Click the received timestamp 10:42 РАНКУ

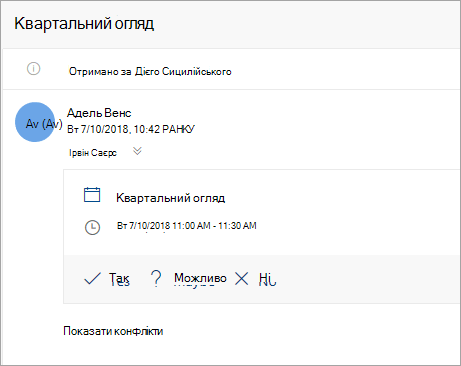(x=164, y=129)
